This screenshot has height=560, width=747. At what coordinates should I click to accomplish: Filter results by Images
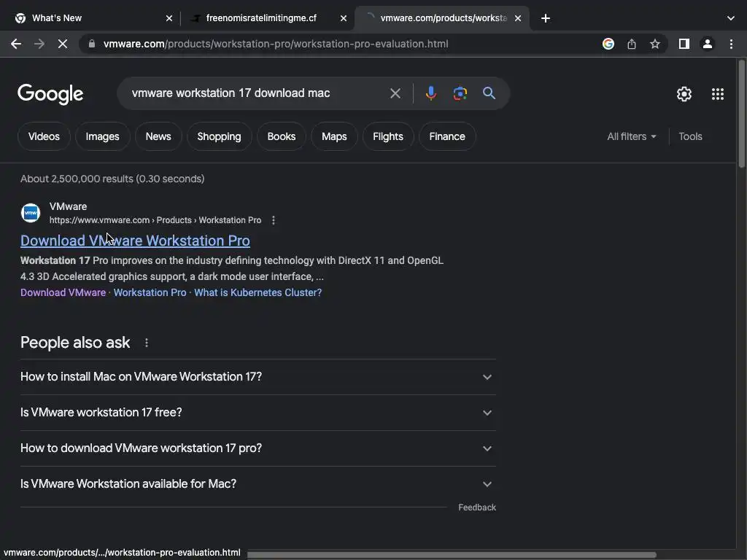click(102, 136)
